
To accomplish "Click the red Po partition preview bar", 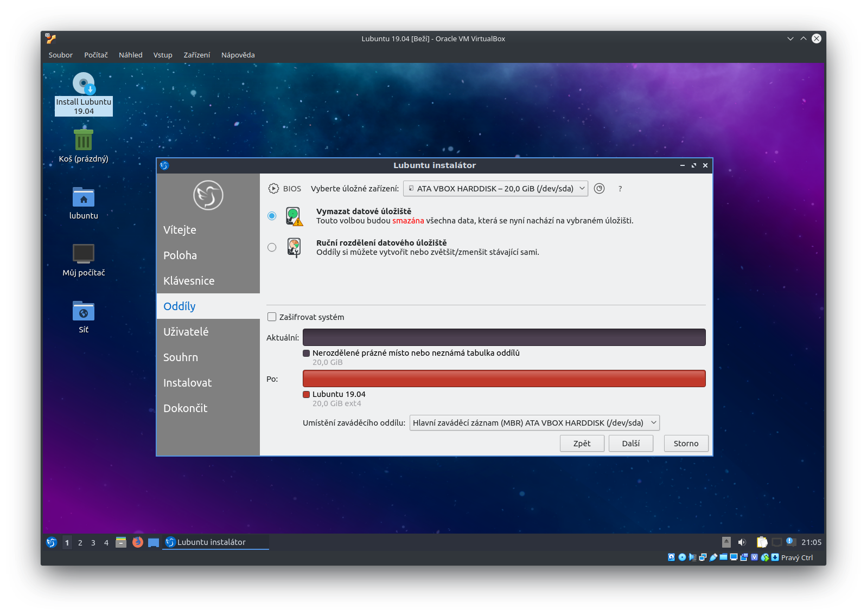I will pyautogui.click(x=504, y=378).
